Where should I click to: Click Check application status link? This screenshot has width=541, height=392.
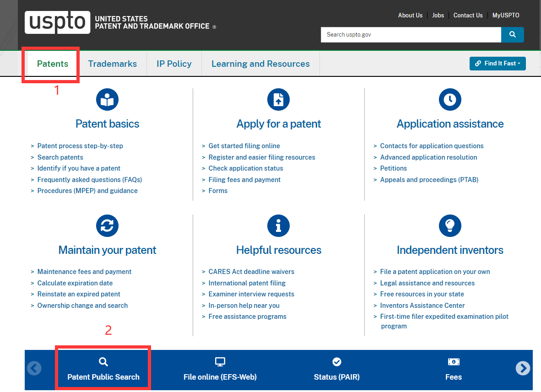point(246,168)
